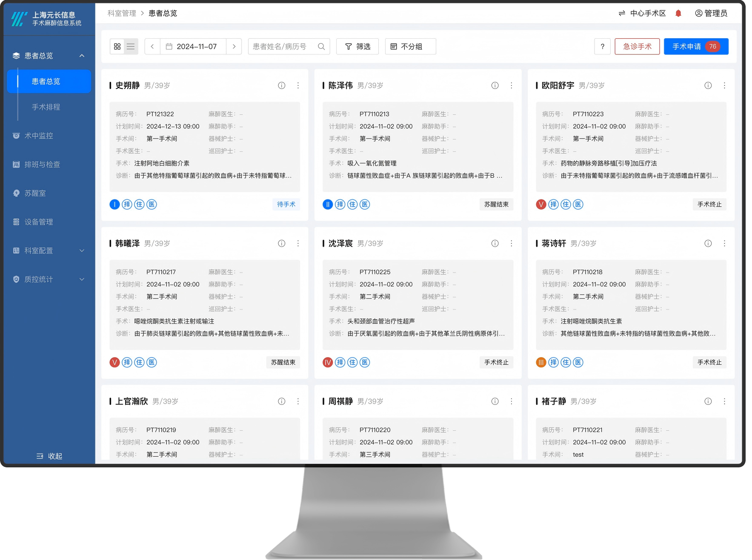This screenshot has width=752, height=560.
Task: Show info for patient 褚子静
Action: coord(708,401)
